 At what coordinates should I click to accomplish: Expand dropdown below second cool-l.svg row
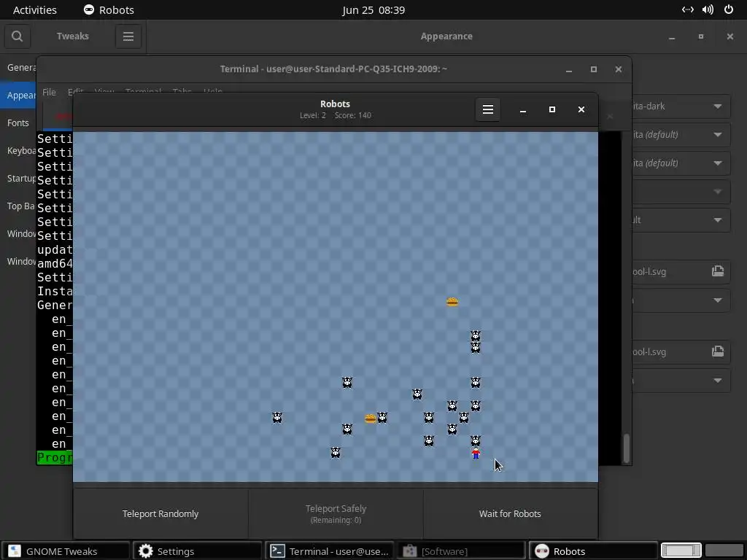click(x=718, y=381)
